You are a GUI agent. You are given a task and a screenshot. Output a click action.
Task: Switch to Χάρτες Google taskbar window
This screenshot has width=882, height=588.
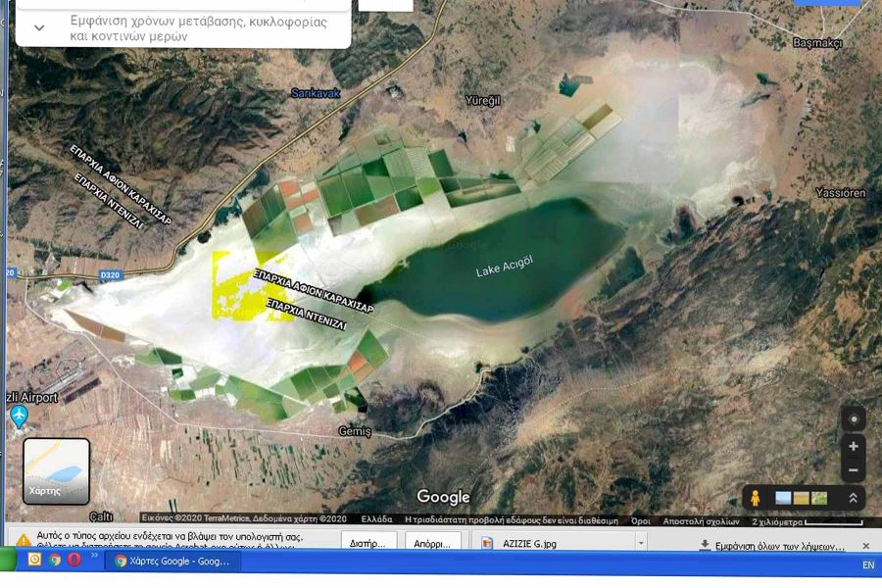point(172,562)
